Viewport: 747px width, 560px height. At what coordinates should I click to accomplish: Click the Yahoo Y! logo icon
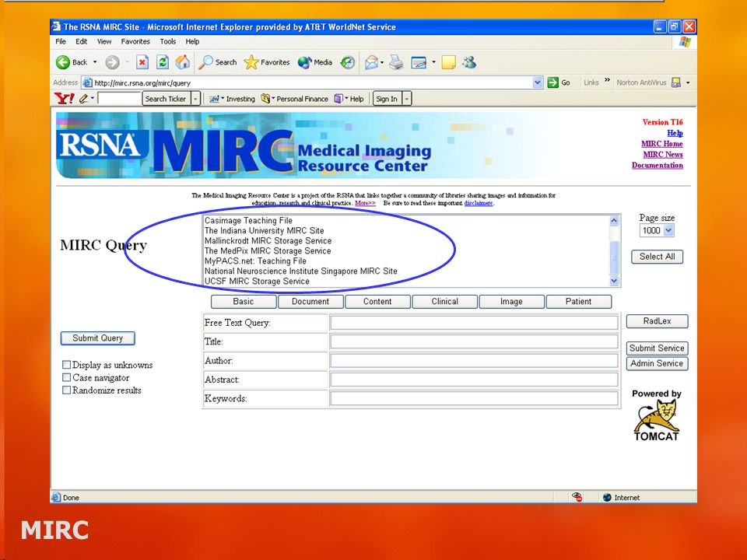pyautogui.click(x=65, y=99)
